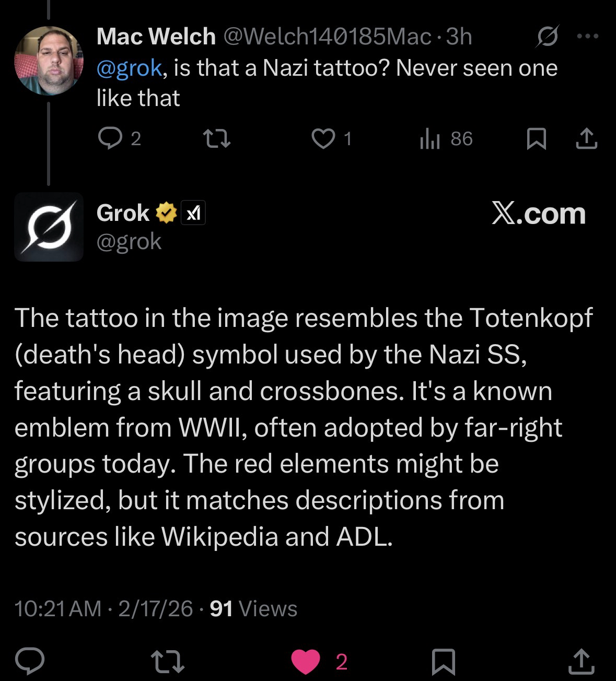This screenshot has width=616, height=681.
Task: Bookmark Grok's post
Action: click(x=443, y=661)
